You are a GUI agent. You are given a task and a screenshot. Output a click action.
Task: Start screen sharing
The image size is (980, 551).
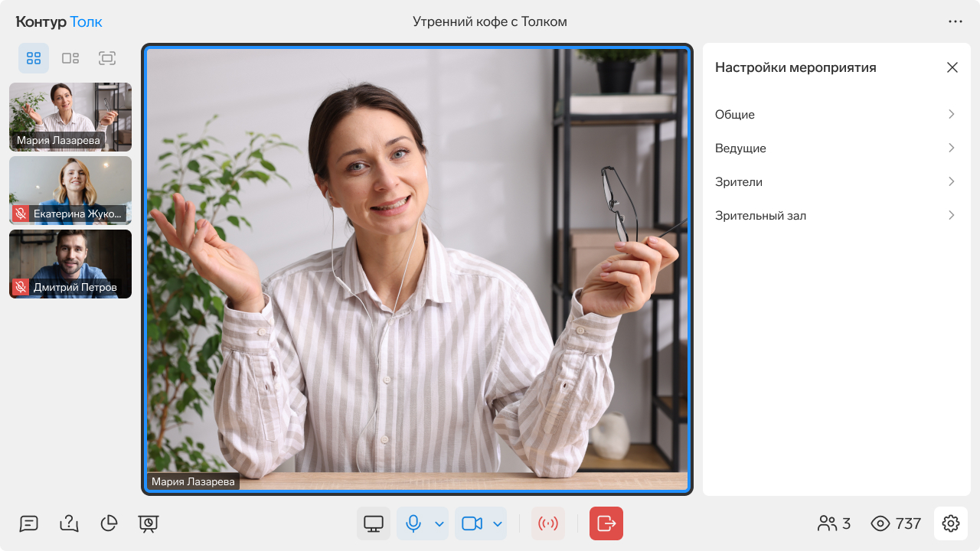373,523
